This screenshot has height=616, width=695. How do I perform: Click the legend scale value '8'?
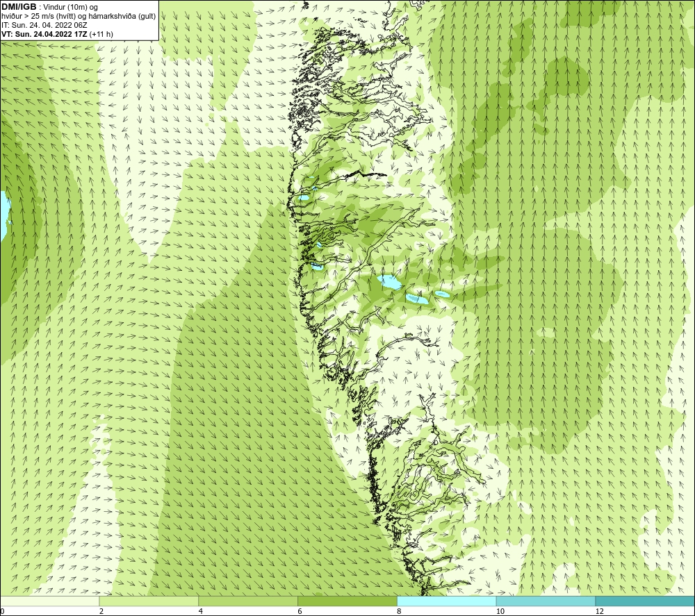399,611
